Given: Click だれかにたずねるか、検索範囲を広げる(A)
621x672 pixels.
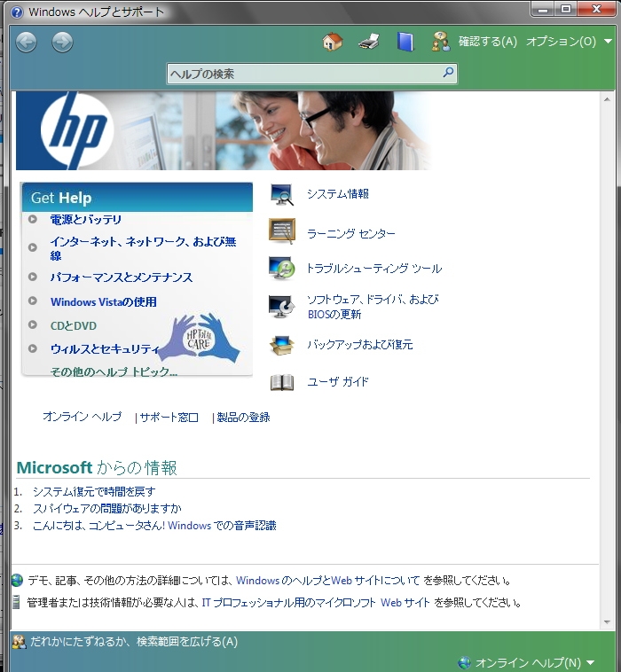Looking at the screenshot, I should [134, 642].
